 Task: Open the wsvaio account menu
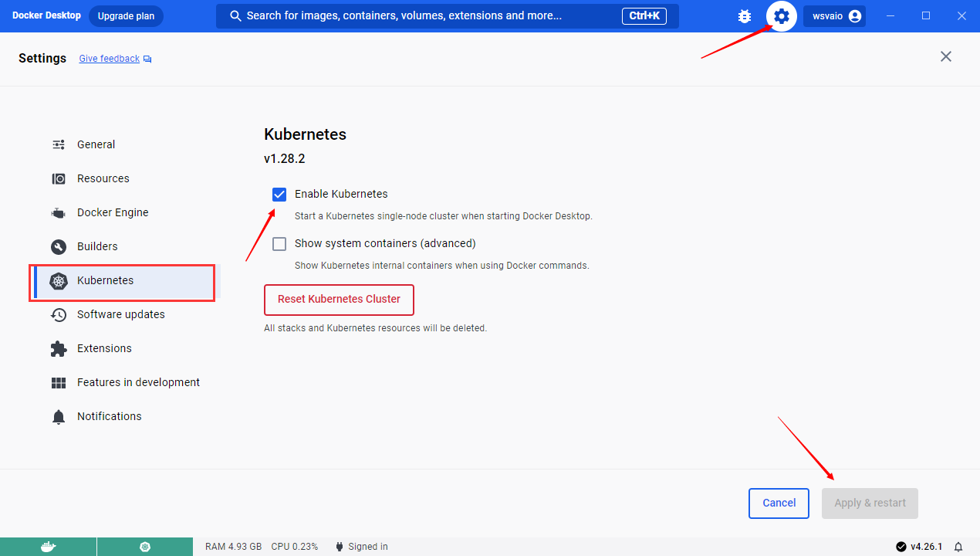click(x=834, y=16)
